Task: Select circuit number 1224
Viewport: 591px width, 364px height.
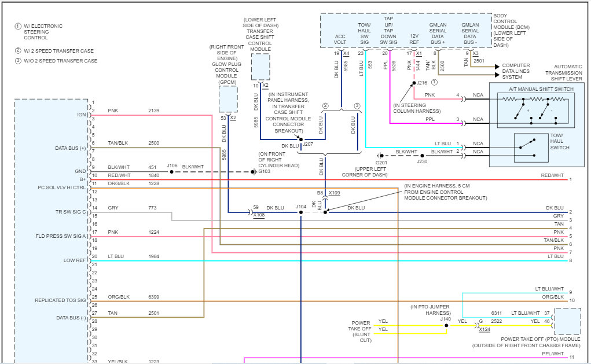Action: coord(154,232)
